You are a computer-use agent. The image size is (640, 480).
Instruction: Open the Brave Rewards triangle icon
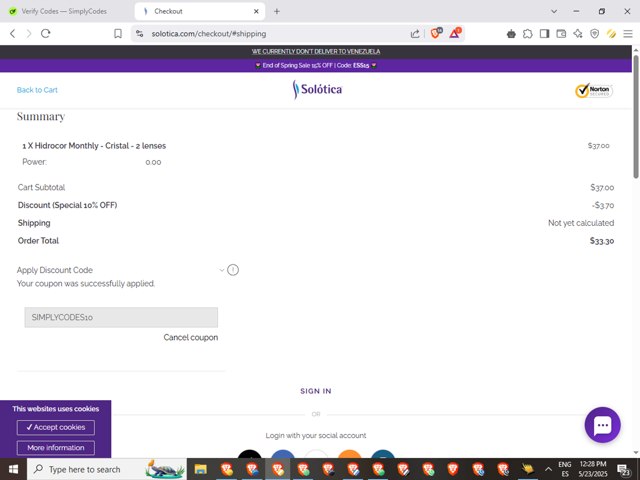coord(455,33)
